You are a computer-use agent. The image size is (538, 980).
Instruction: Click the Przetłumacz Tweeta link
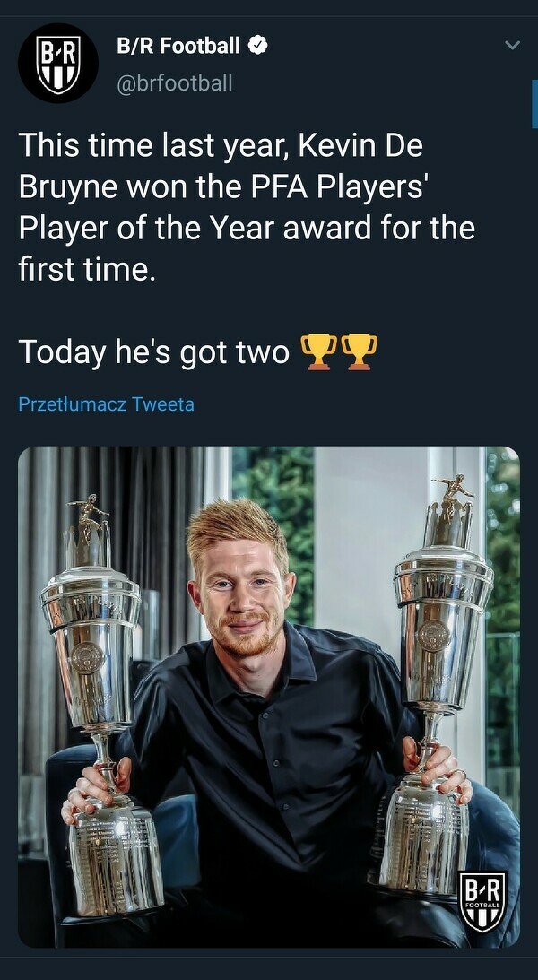(106, 404)
